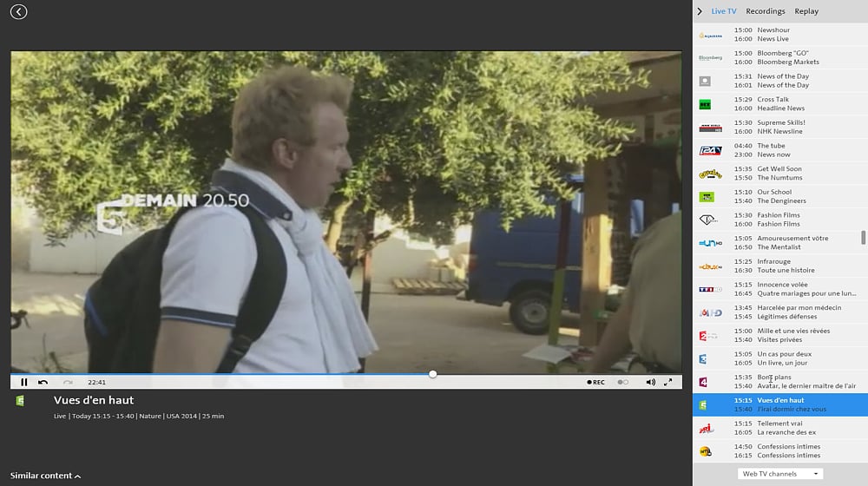Expand the Similar content section
Viewport: 868px width, 486px height.
tap(45, 476)
